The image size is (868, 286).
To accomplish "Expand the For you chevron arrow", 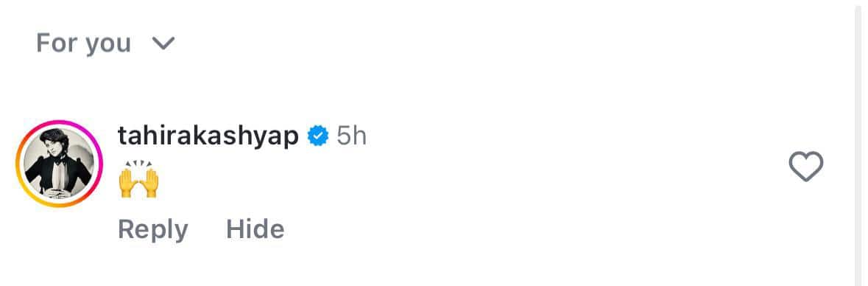I will click(x=164, y=43).
